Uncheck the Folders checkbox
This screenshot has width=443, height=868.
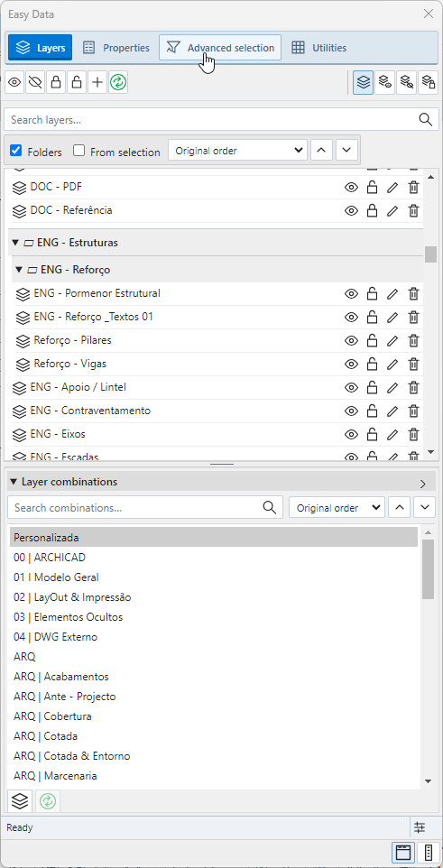(x=16, y=151)
